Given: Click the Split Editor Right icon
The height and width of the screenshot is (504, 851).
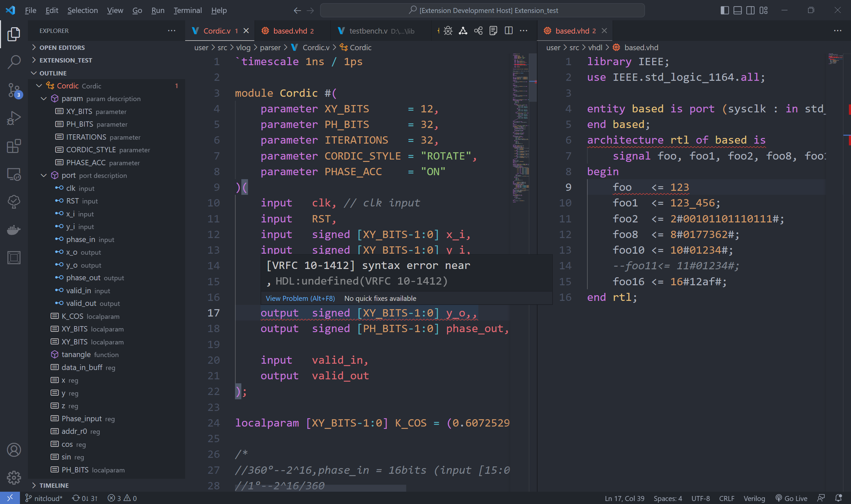Looking at the screenshot, I should point(508,31).
